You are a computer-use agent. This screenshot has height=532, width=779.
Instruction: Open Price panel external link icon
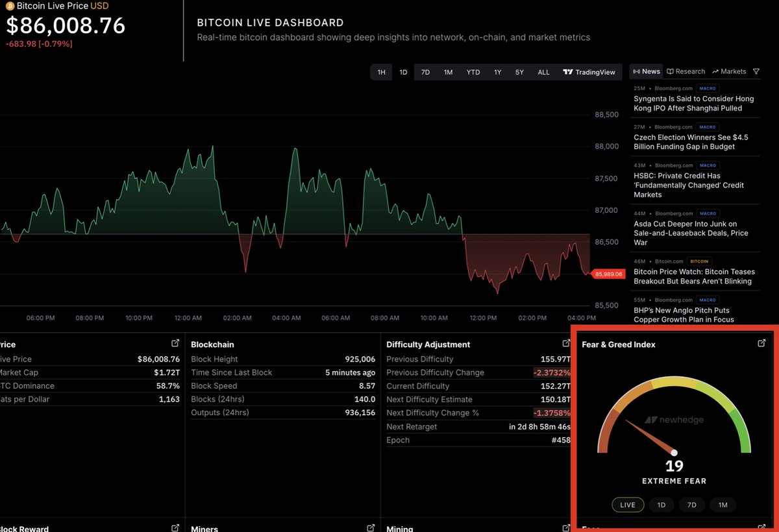coord(175,343)
